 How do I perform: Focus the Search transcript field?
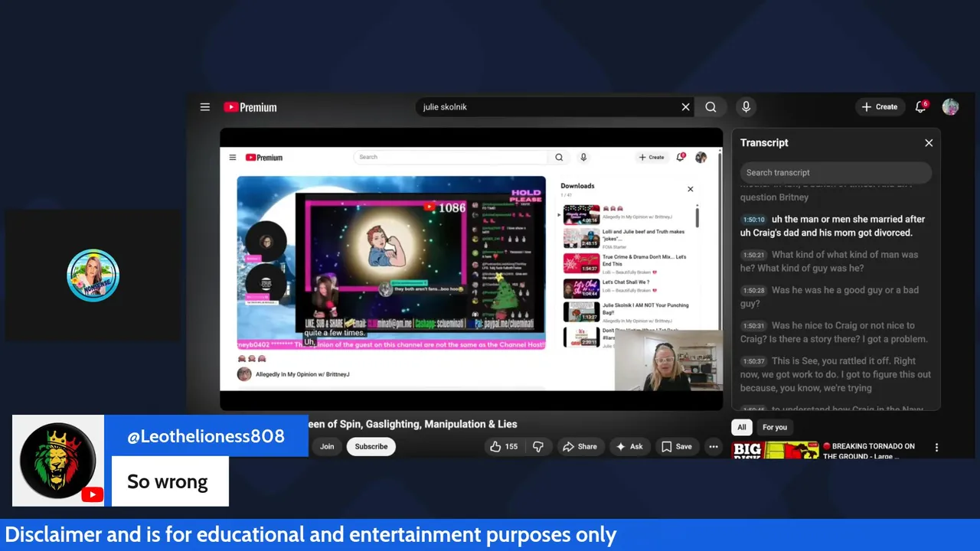point(836,172)
